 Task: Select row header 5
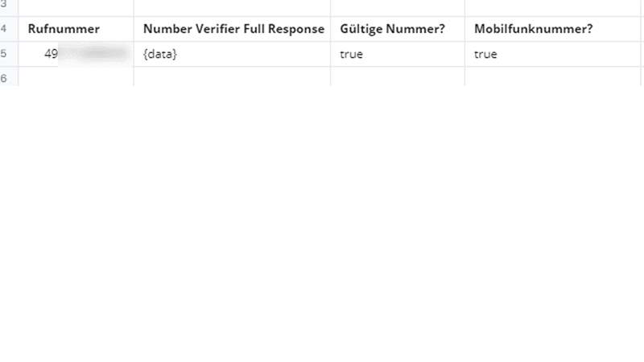point(6,54)
